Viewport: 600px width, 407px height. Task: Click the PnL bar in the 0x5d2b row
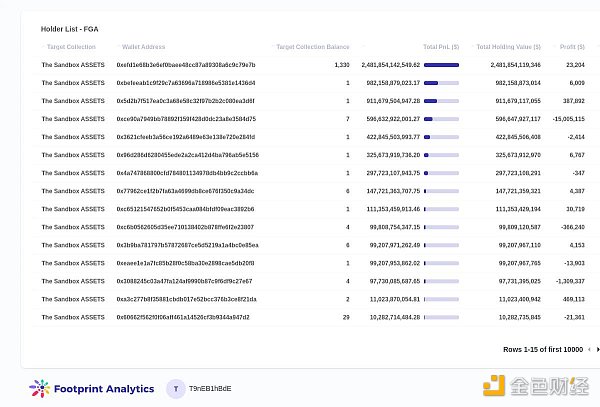coord(442,101)
